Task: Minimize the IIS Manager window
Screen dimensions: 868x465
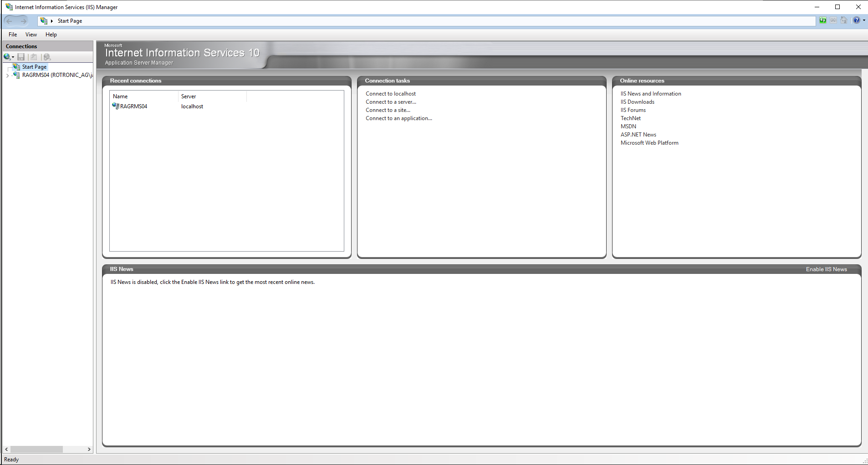Action: coord(817,7)
